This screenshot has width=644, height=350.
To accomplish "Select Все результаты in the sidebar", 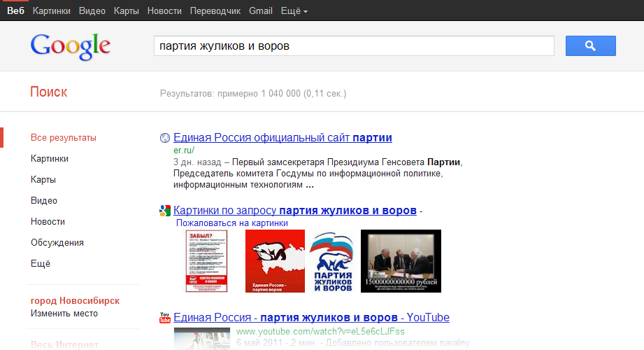I will (63, 138).
